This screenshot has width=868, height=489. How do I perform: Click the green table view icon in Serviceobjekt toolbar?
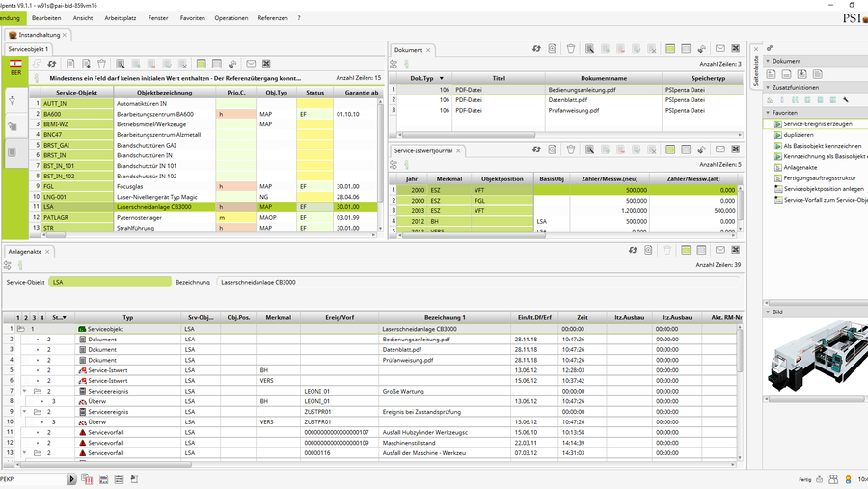pos(202,64)
